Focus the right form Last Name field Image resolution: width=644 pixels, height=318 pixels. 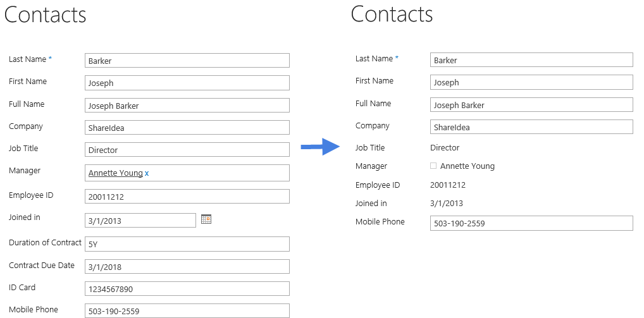click(531, 60)
